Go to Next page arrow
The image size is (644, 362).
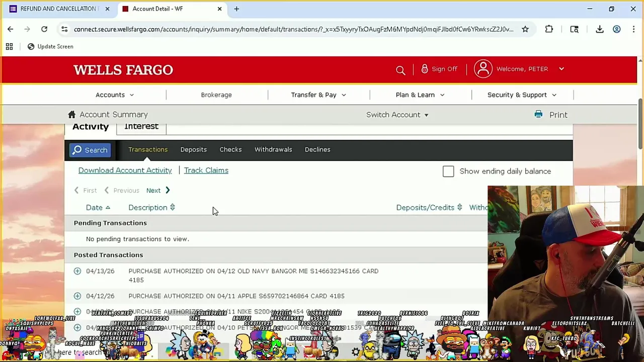(168, 191)
